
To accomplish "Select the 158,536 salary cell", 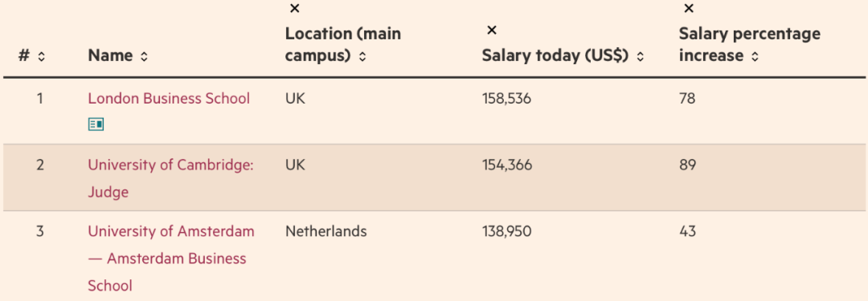I will tap(506, 99).
